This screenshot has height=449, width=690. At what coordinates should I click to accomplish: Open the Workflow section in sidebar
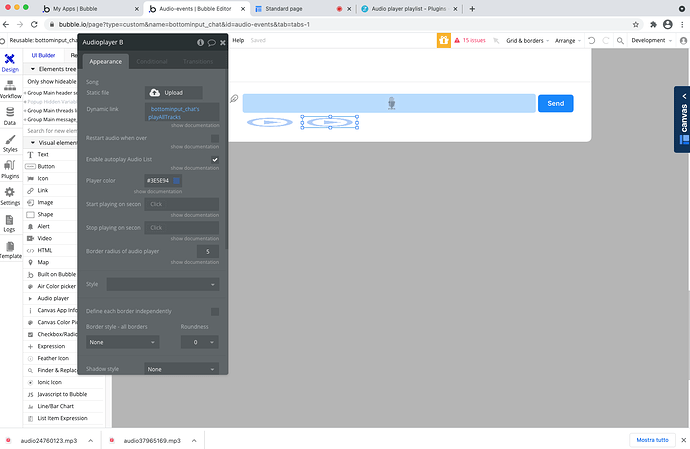coord(10,88)
